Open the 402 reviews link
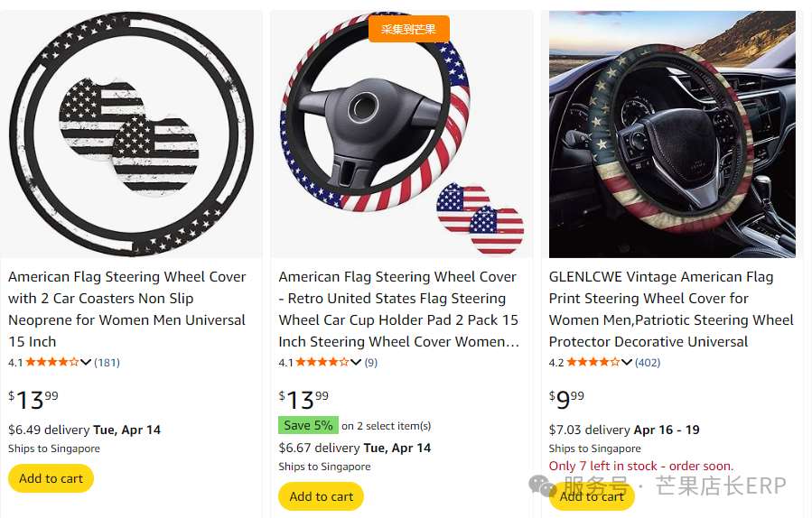812x518 pixels. coord(648,363)
